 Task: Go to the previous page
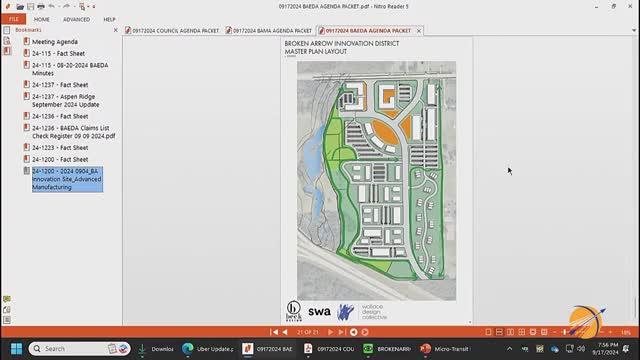click(x=285, y=332)
